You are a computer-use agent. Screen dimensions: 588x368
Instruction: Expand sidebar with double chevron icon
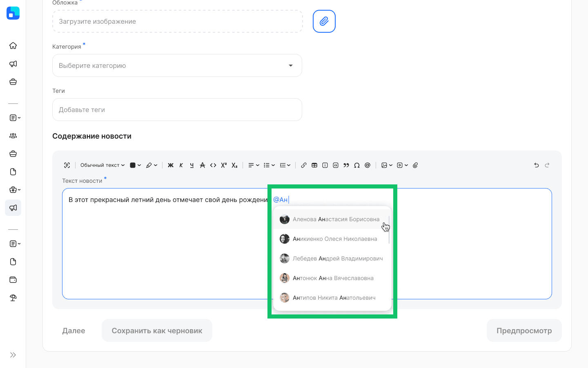click(x=13, y=355)
